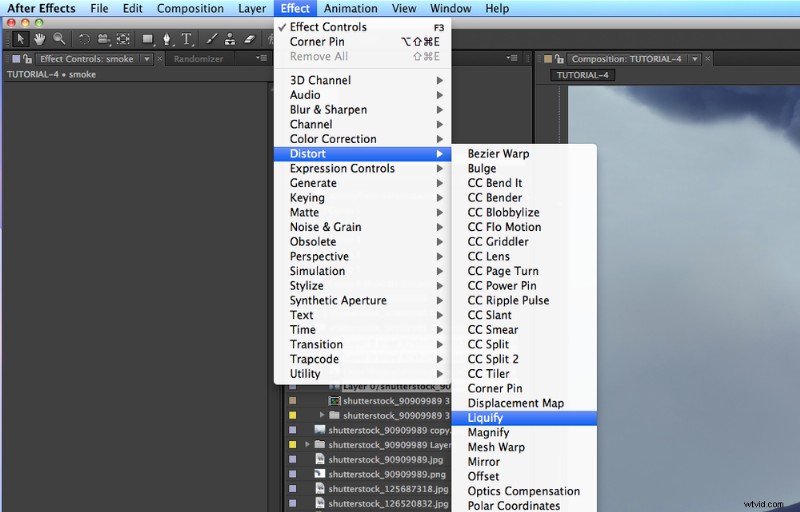
Task: Toggle the Composition panel lock
Action: coord(559,59)
